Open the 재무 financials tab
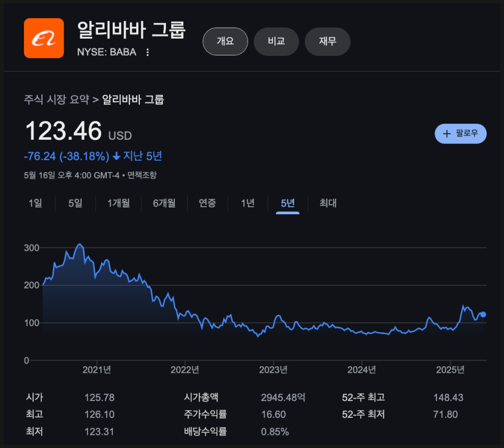Viewport: 504px width, 448px height. click(x=328, y=41)
